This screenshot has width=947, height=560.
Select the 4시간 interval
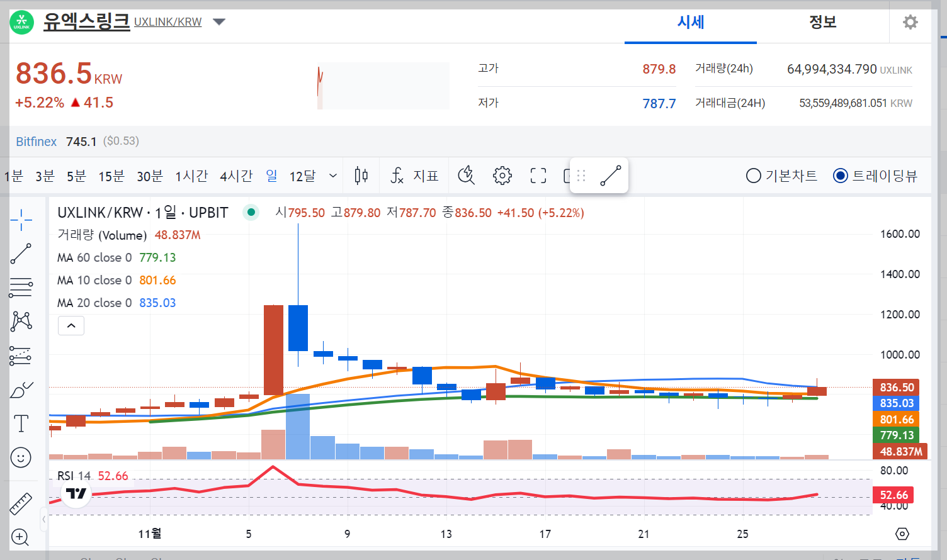click(236, 176)
